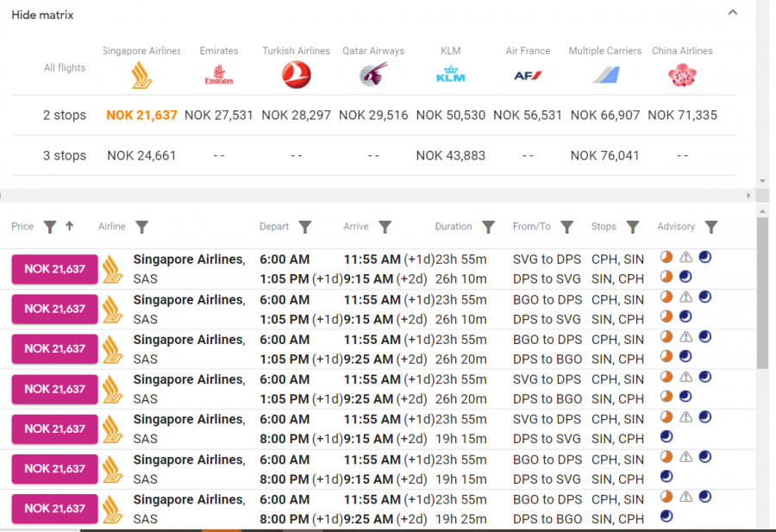This screenshot has width=776, height=532.
Task: Open the Depart column filter
Action: (x=305, y=227)
